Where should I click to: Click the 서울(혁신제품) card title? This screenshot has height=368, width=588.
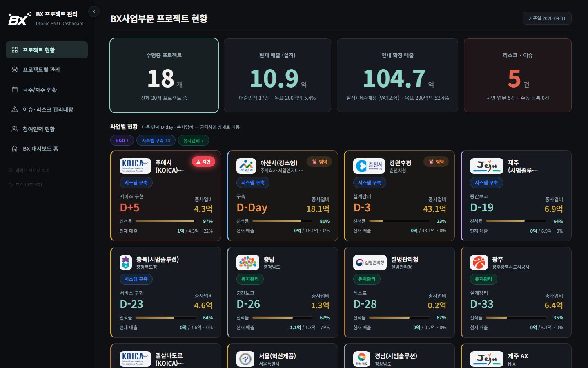tap(278, 356)
